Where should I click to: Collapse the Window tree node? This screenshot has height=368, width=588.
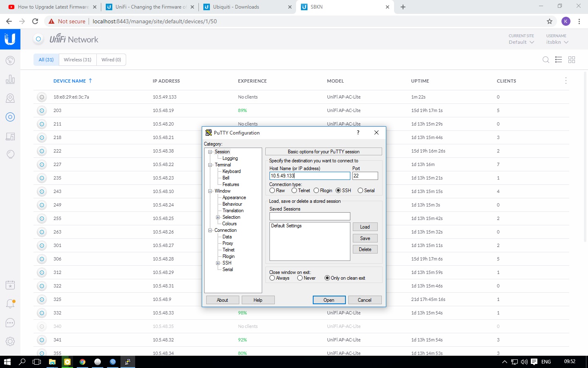(210, 191)
